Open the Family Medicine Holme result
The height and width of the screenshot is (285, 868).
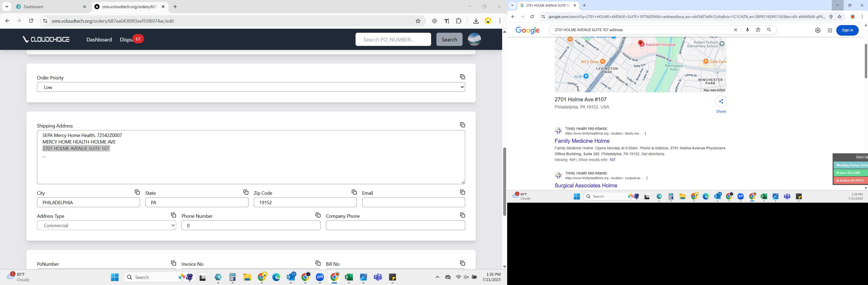coord(582,141)
